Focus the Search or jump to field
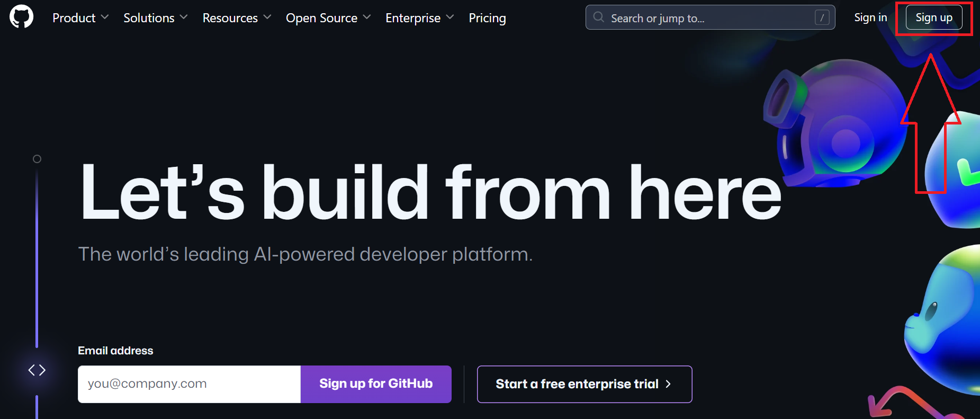Screen dimensions: 980x419 coord(710,17)
